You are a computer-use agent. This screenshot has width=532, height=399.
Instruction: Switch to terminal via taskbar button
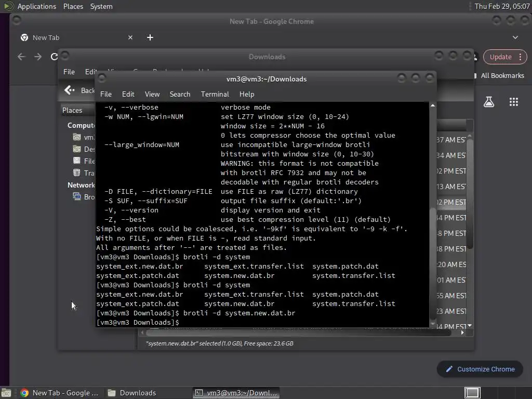click(236, 393)
